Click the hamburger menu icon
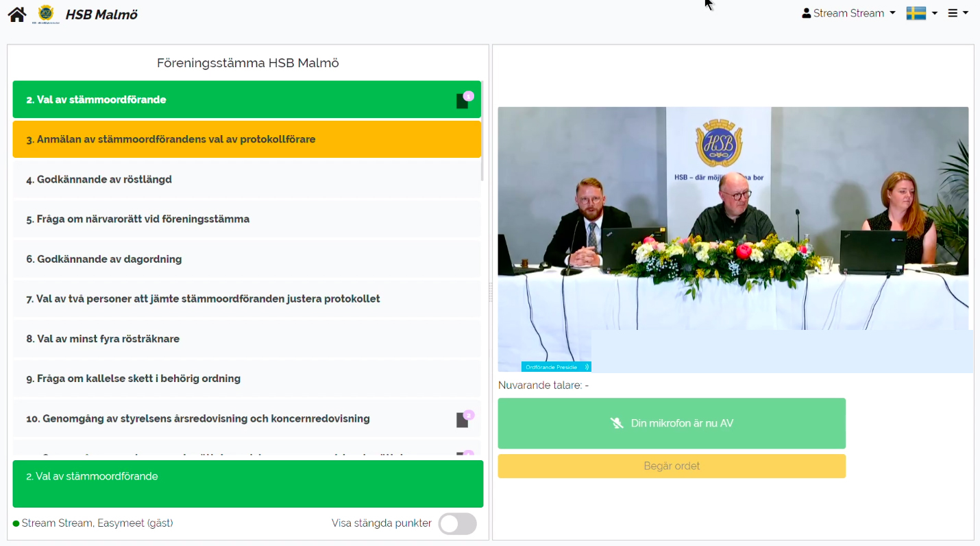This screenshot has width=980, height=546. coord(953,13)
